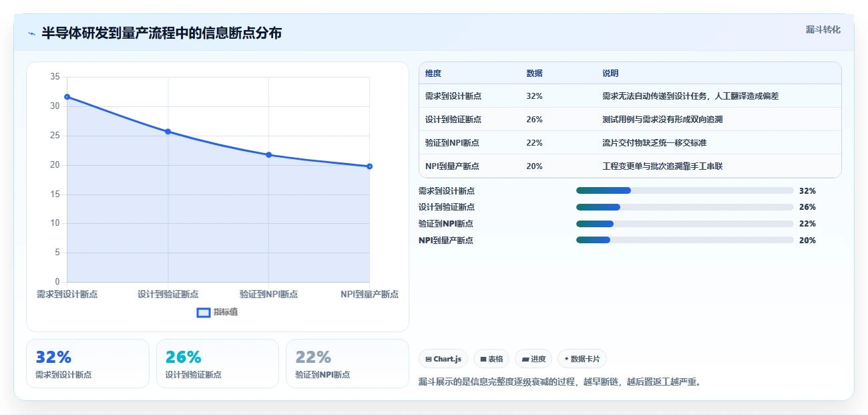Click the x-axis label 需求到设计断点
The image size is (868, 415).
(67, 294)
